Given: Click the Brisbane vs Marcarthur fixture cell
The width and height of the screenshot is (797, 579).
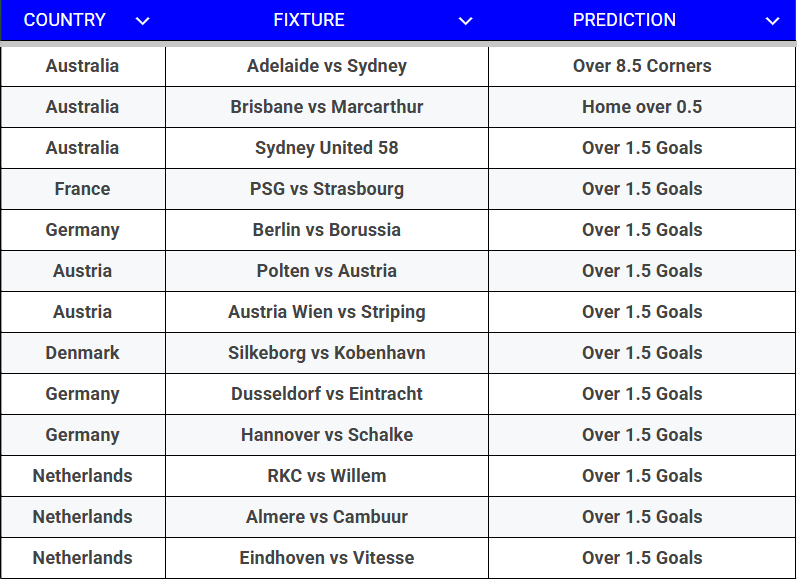Looking at the screenshot, I should click(x=327, y=107).
